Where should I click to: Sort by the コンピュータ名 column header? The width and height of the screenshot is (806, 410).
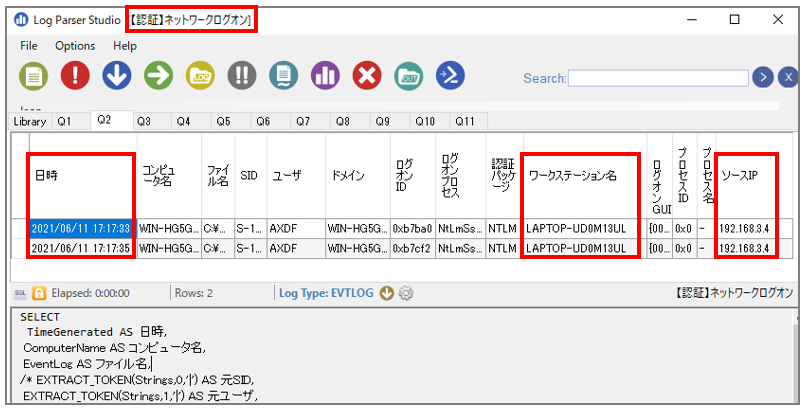(x=169, y=176)
